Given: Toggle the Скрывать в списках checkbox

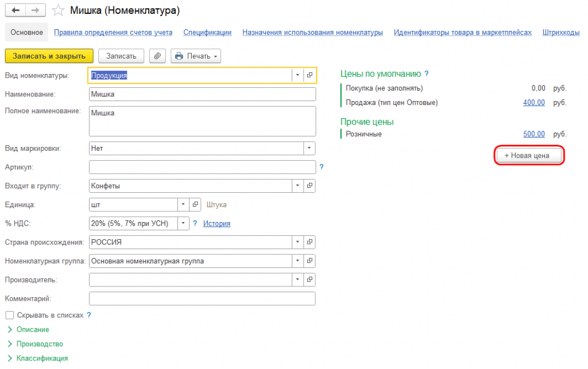Looking at the screenshot, I should (x=10, y=316).
